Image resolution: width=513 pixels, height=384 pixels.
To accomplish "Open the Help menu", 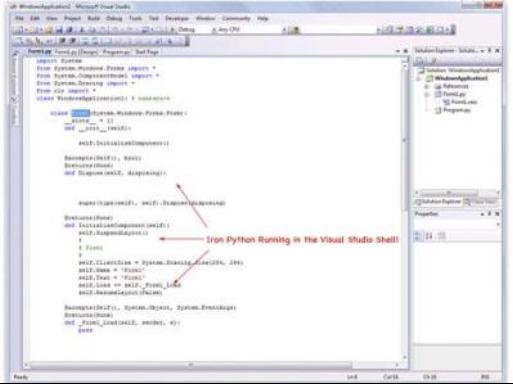I will tap(263, 18).
